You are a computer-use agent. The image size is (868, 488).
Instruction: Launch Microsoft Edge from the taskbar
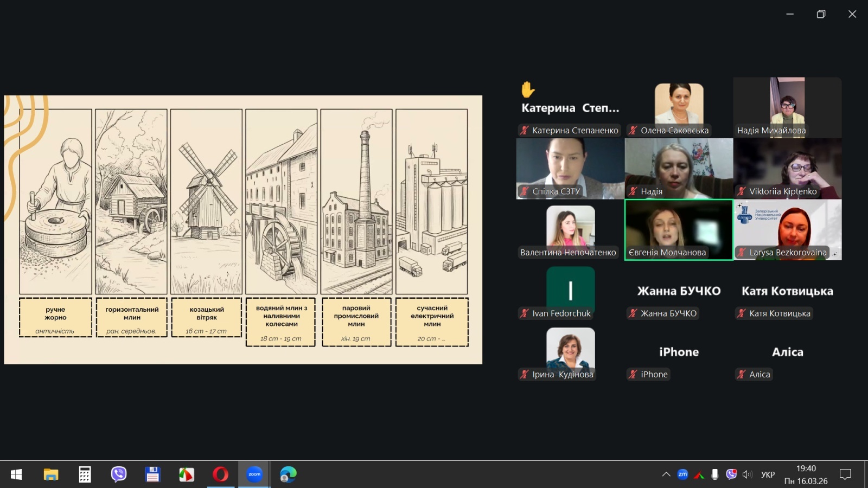point(288,474)
